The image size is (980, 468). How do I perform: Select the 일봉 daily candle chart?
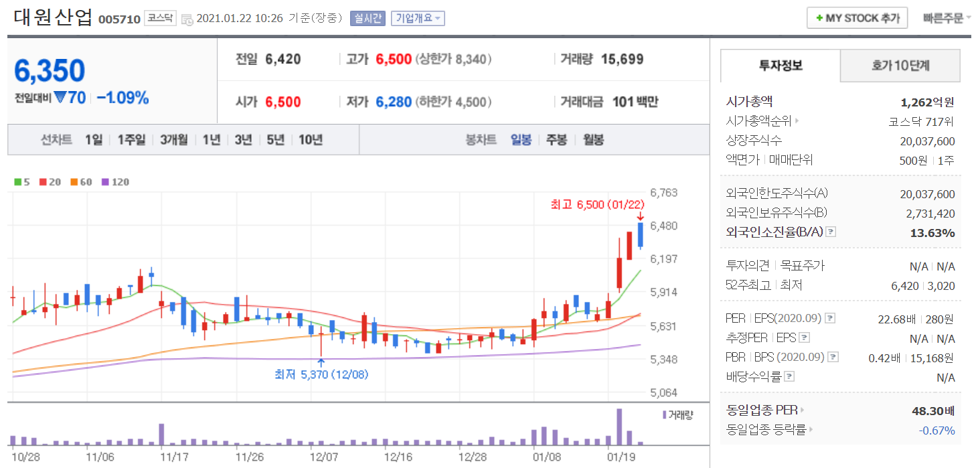point(521,140)
